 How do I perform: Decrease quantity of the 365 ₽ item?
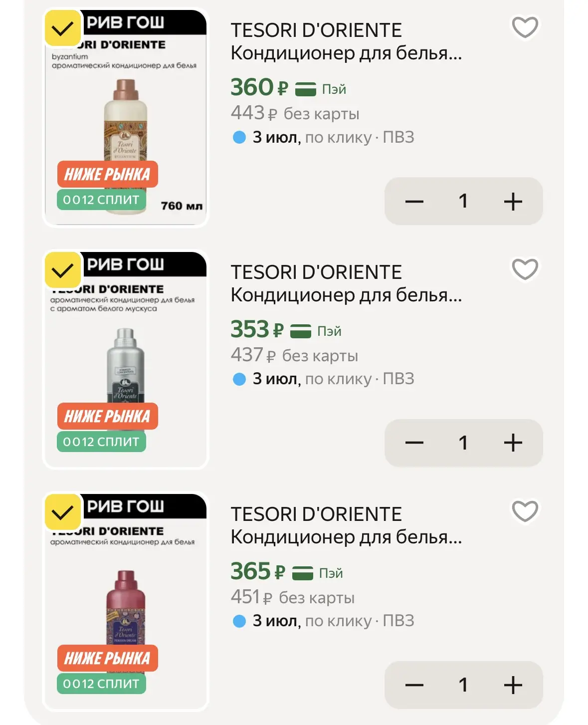tap(414, 685)
